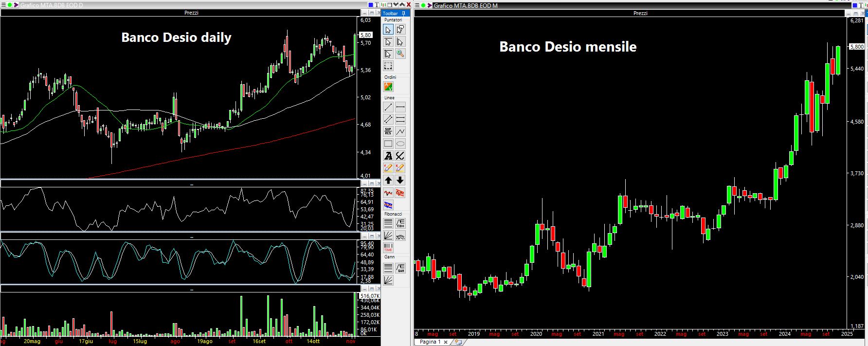
Task: Open the Ordini buy/sell orders tool
Action: tap(388, 87)
